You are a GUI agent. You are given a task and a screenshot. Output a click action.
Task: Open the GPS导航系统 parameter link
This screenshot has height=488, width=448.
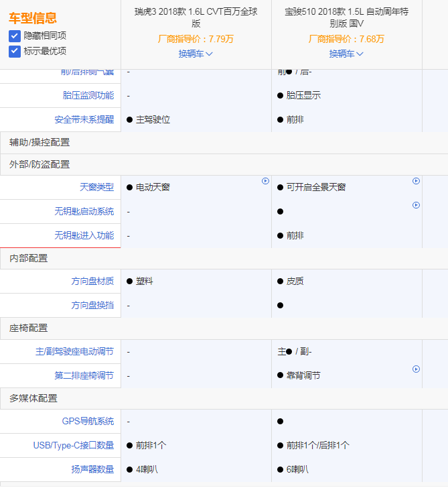(x=88, y=421)
